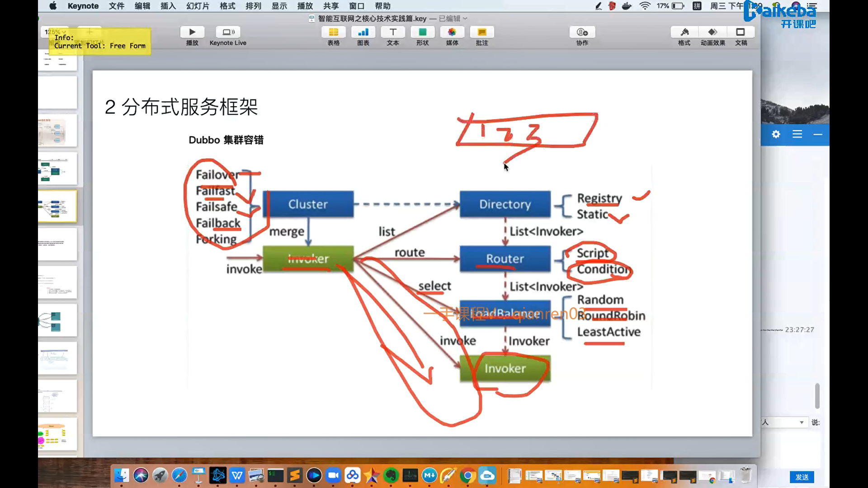Toggle the Document (文稿) inspector panel

(x=741, y=33)
